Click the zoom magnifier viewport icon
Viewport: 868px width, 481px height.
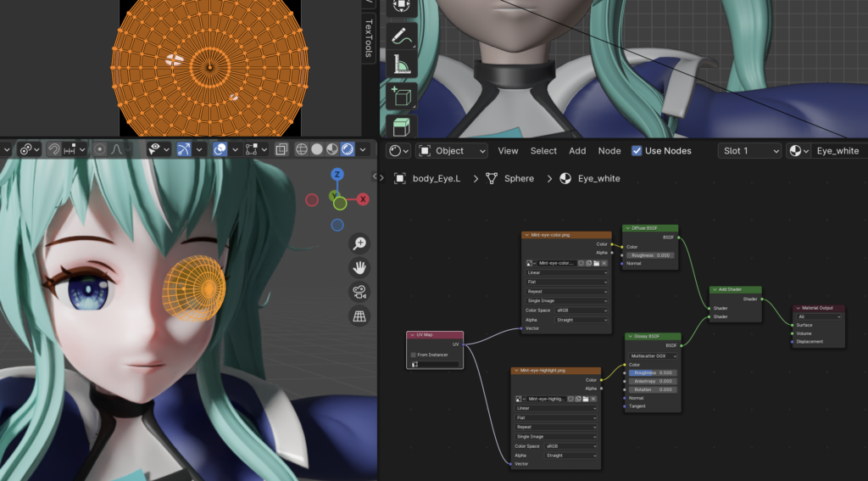tap(359, 243)
